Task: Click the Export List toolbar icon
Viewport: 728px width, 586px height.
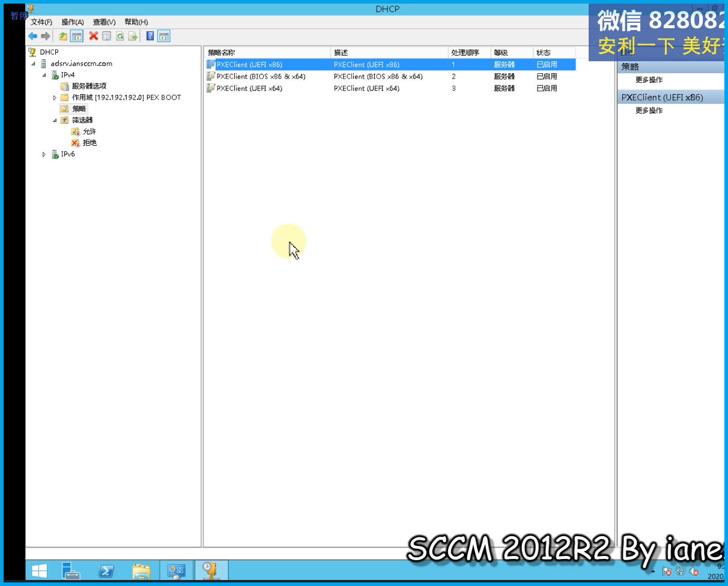Action: (133, 36)
